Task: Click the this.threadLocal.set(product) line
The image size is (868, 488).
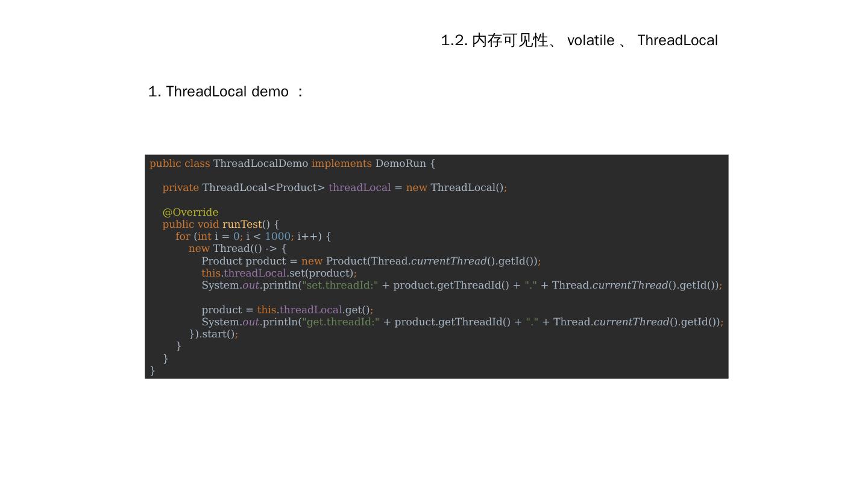Action: point(278,274)
